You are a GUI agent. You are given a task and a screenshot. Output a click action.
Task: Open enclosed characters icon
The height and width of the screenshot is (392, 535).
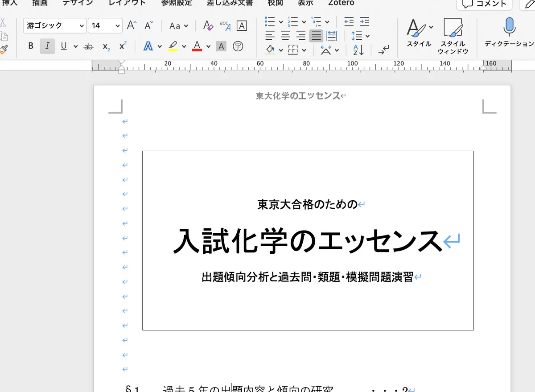point(238,46)
